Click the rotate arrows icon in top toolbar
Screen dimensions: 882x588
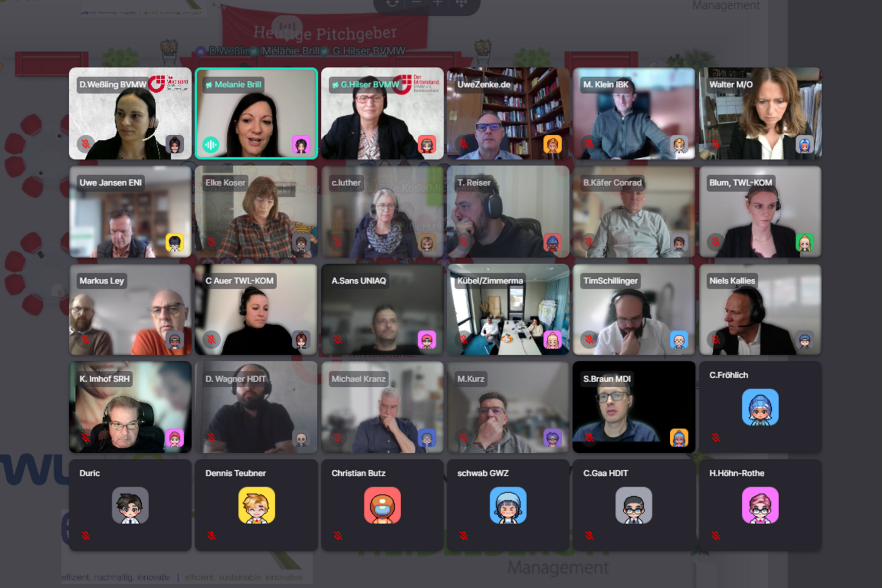393,3
